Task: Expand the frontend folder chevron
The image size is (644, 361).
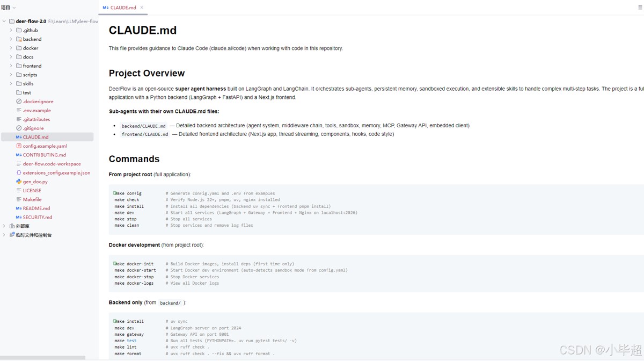Action: (11, 66)
